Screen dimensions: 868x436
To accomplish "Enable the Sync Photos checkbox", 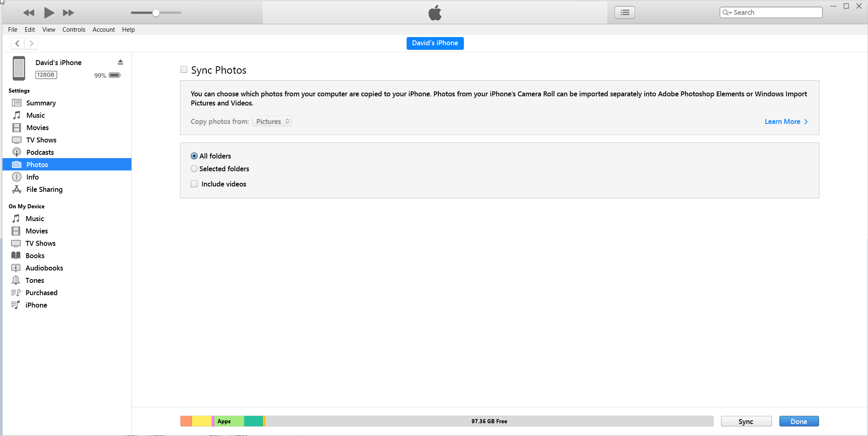I will (x=184, y=70).
